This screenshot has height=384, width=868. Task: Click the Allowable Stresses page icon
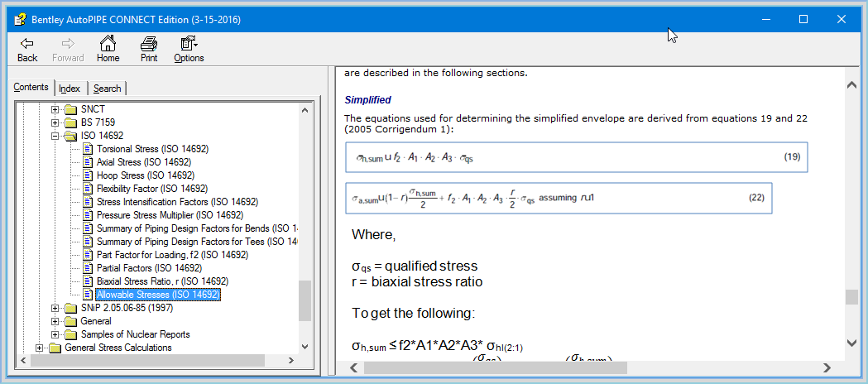[88, 295]
